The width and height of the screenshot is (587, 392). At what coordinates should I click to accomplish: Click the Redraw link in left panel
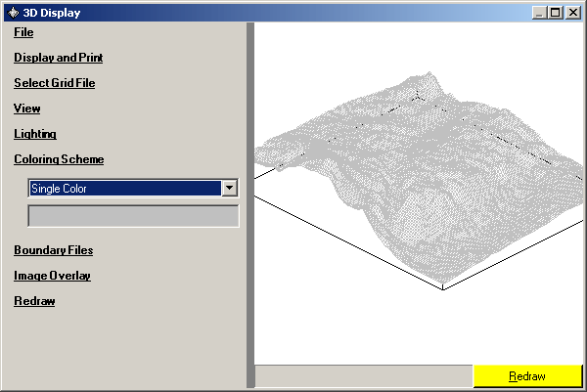click(x=34, y=301)
